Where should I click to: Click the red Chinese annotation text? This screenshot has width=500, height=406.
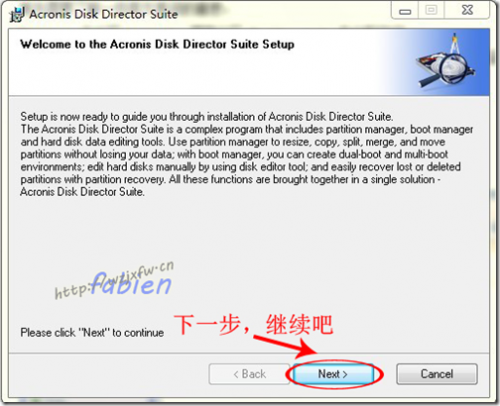[253, 324]
